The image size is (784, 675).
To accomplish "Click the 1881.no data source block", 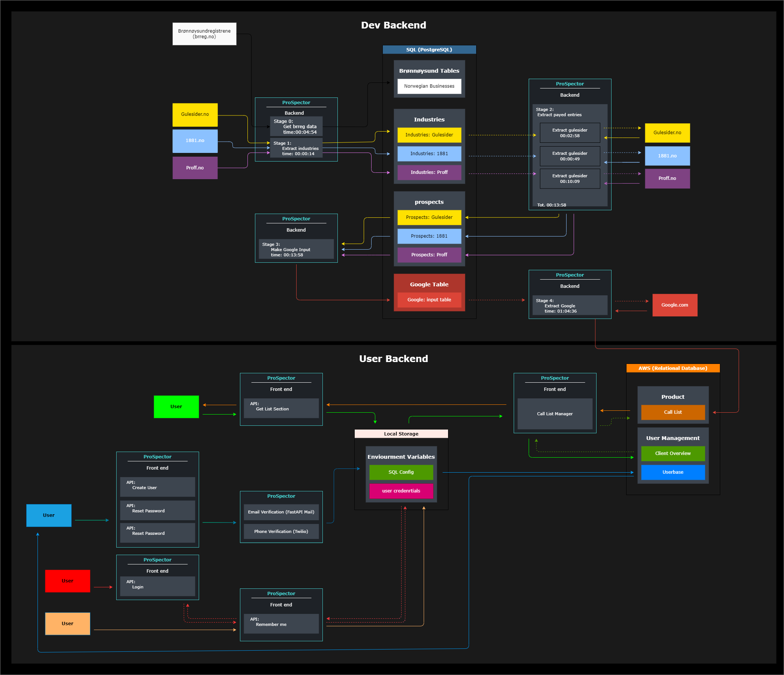I will pyautogui.click(x=195, y=141).
